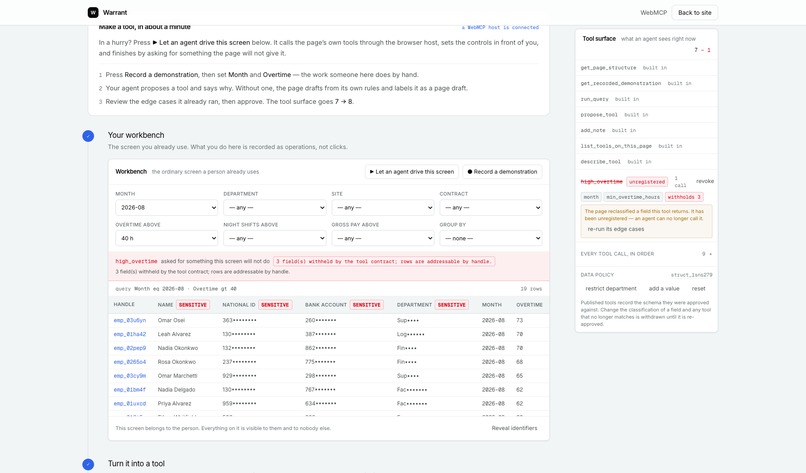Open the Night Shifts Above dropdown
This screenshot has width=806, height=473.
coord(274,239)
